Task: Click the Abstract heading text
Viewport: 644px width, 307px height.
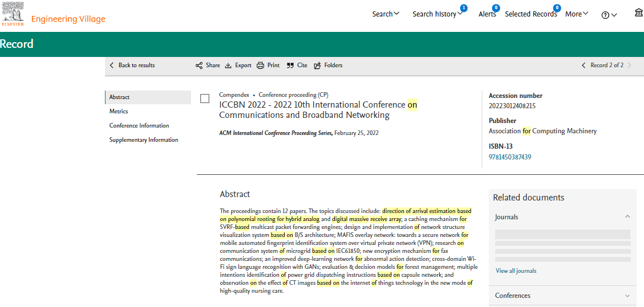Action: point(235,194)
